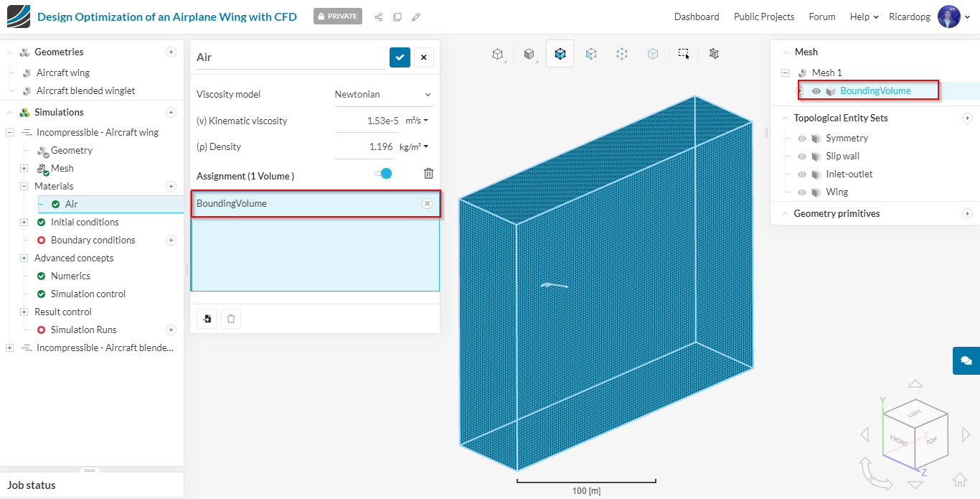Rotate the view right with the right arrow

965,434
